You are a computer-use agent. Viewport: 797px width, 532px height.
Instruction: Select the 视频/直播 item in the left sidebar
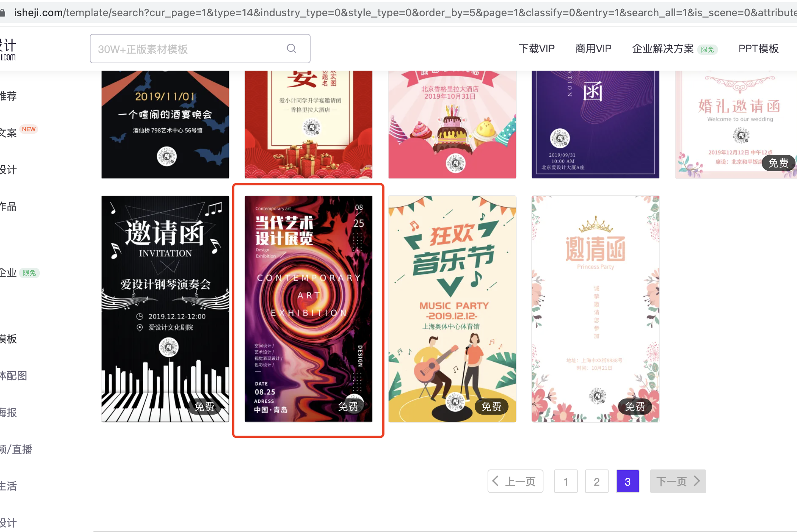(x=16, y=449)
